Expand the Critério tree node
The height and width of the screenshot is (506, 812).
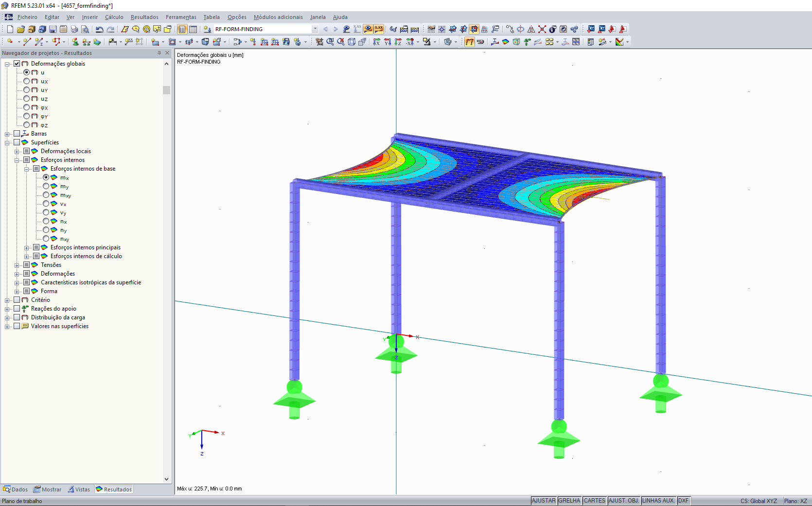(x=7, y=300)
